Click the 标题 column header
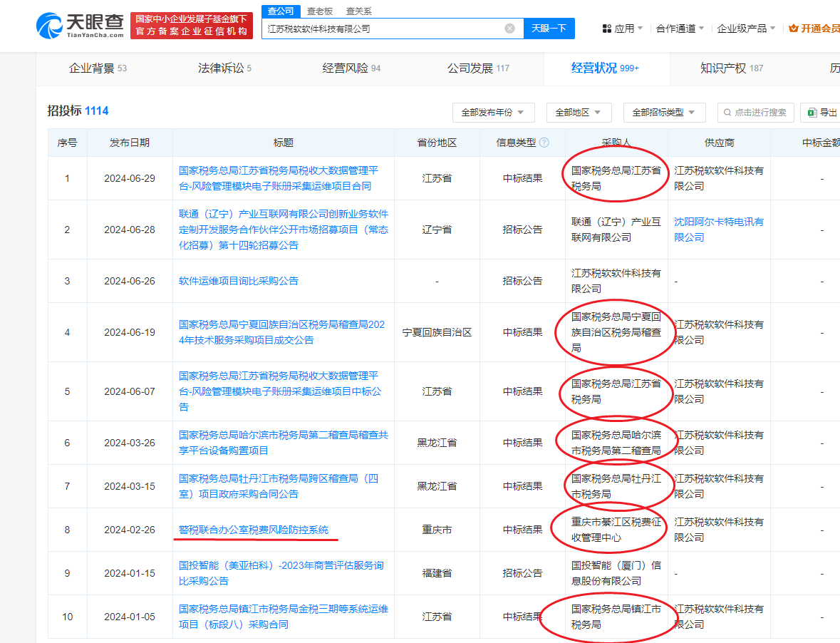The image size is (840, 643). click(x=284, y=143)
